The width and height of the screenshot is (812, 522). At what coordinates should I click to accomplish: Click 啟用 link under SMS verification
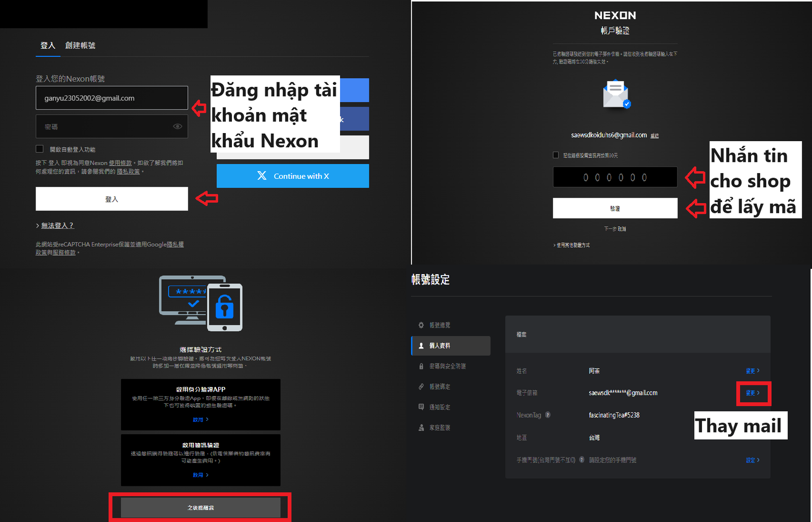200,475
